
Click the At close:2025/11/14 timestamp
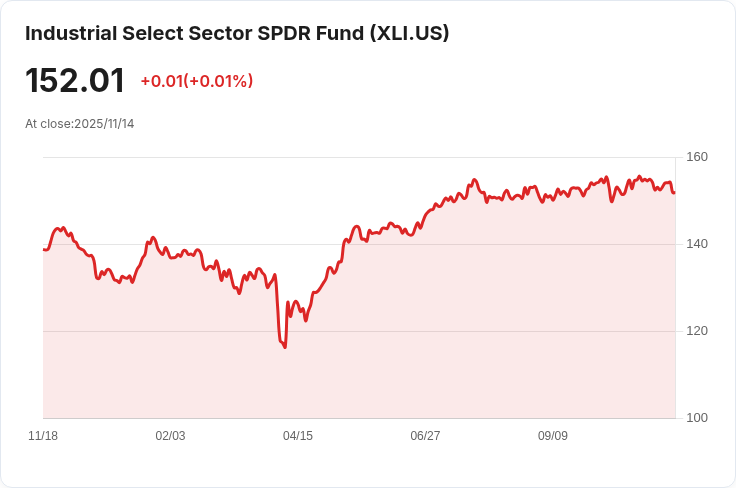[x=80, y=124]
